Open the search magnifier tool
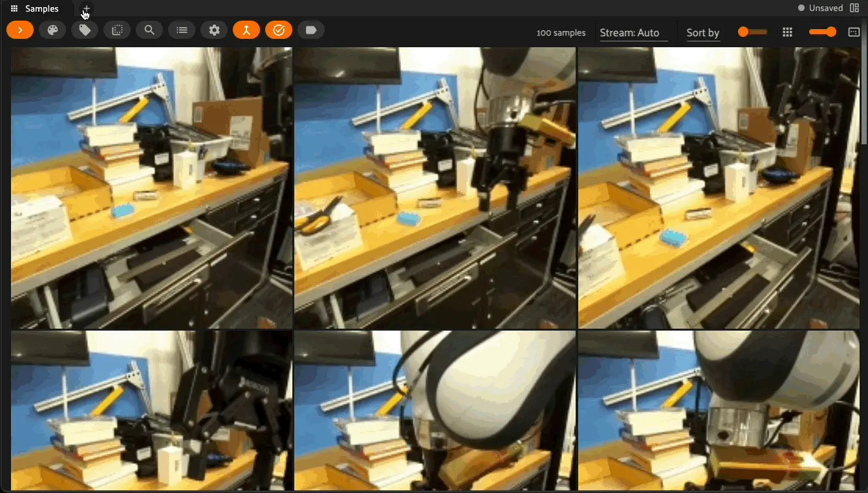This screenshot has height=493, width=868. 149,30
